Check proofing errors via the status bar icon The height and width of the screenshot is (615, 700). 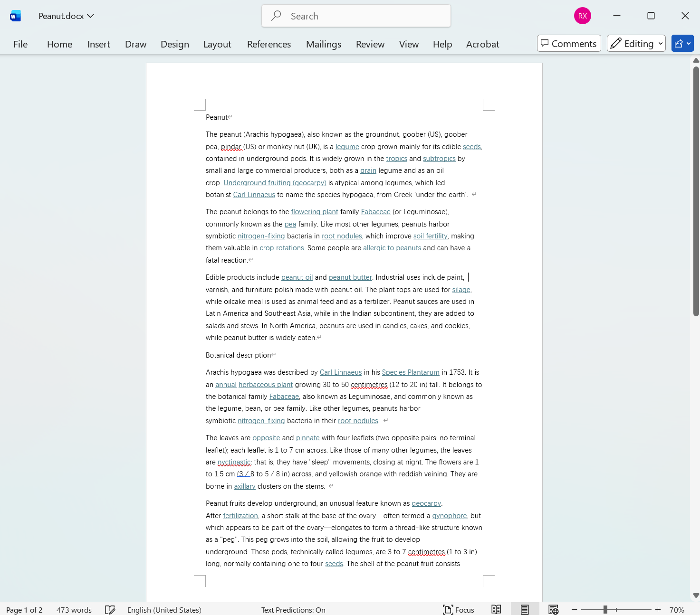tap(110, 609)
